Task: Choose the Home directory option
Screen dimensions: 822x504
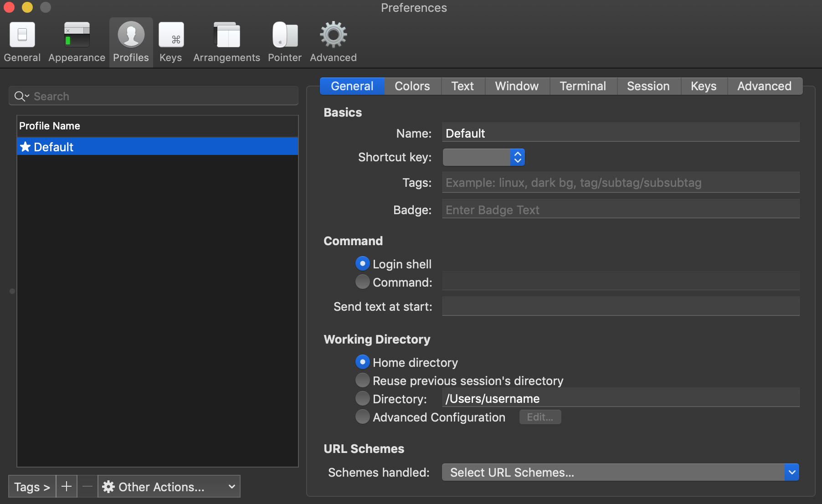Action: [362, 362]
